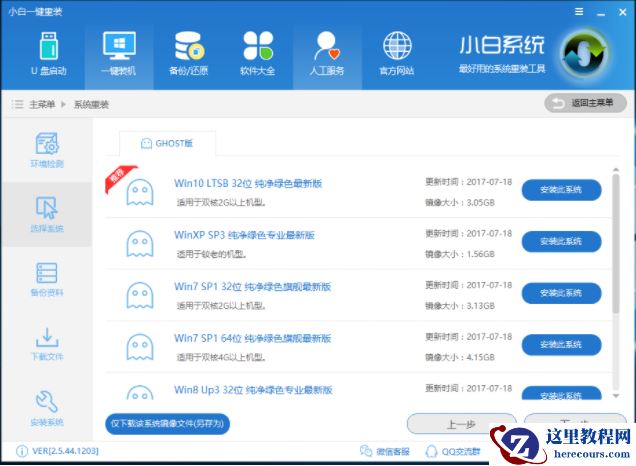The image size is (636, 466).
Task: Open the 软件大全 section
Action: 258,54
